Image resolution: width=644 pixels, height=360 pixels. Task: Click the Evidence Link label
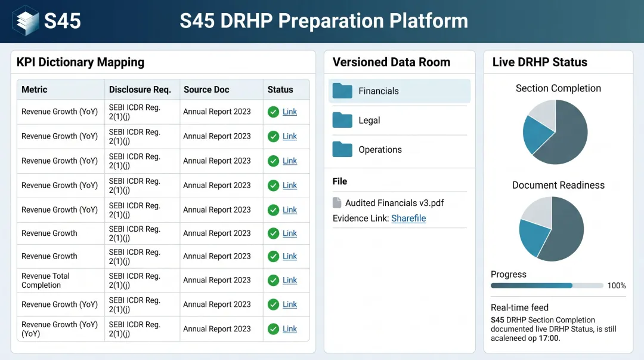361,218
